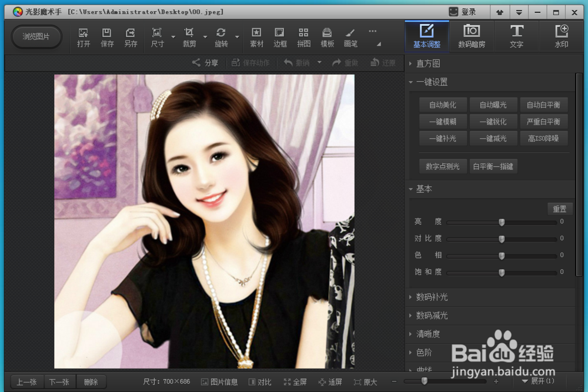Screen dimensions: 588x392
Task: Click the 严重白平衡 button
Action: click(543, 122)
